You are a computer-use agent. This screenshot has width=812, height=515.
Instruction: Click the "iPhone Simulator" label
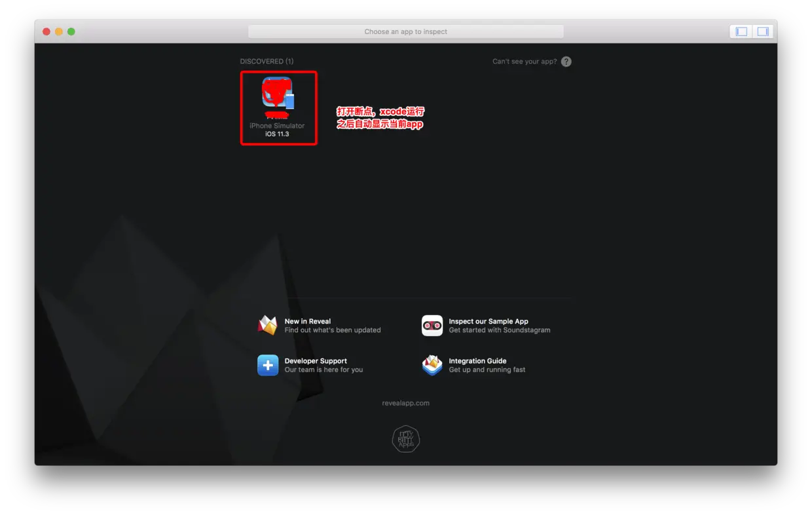(x=277, y=126)
